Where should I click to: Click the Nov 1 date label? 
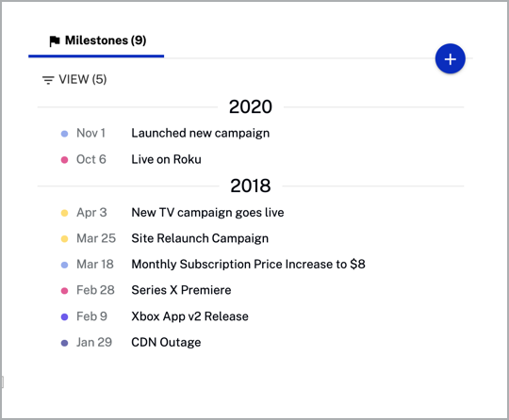click(x=90, y=133)
